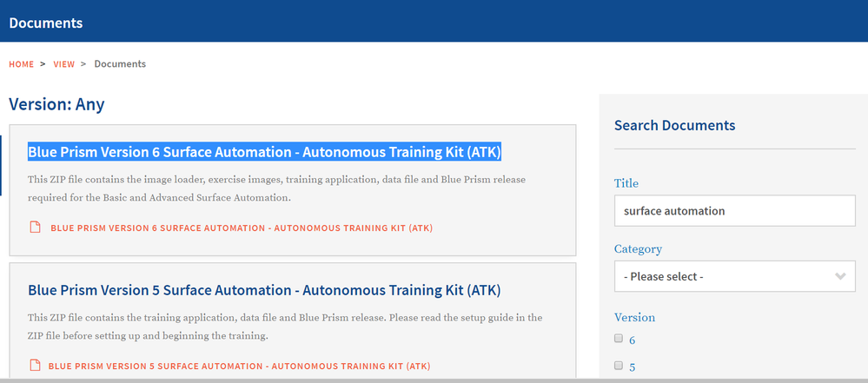
Task: Click the Title field label
Action: (626, 183)
